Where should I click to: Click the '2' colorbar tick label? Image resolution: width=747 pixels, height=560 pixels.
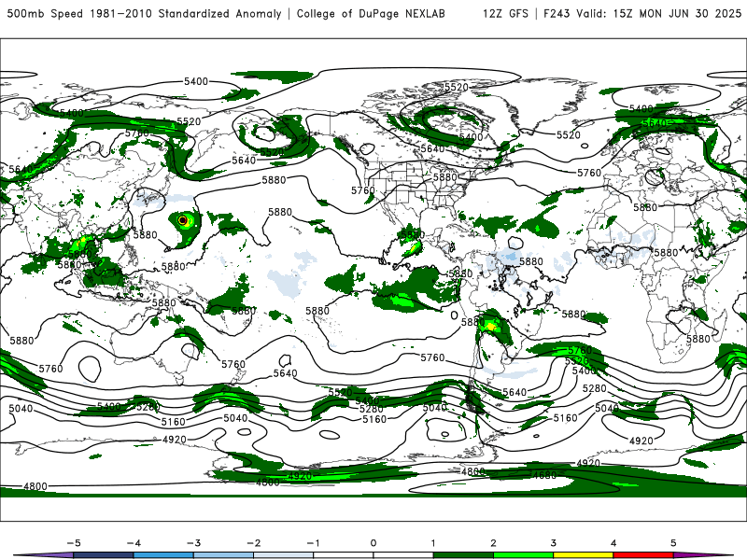coord(493,543)
